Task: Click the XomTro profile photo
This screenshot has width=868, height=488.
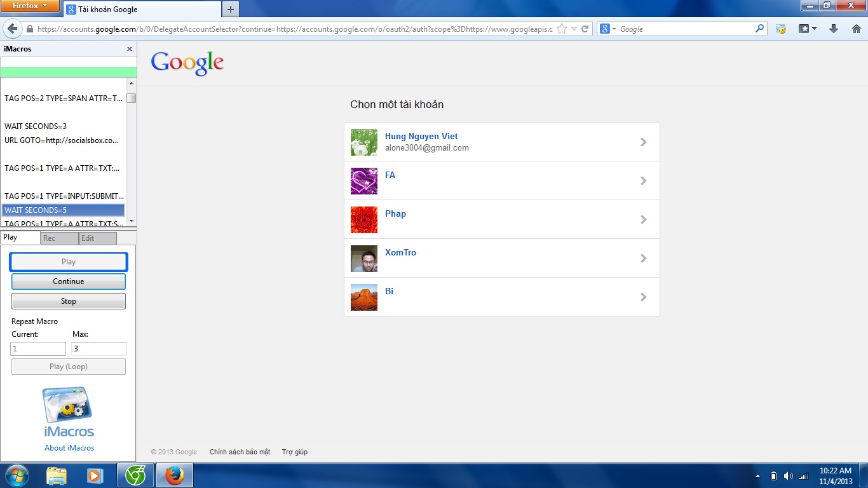Action: [364, 259]
